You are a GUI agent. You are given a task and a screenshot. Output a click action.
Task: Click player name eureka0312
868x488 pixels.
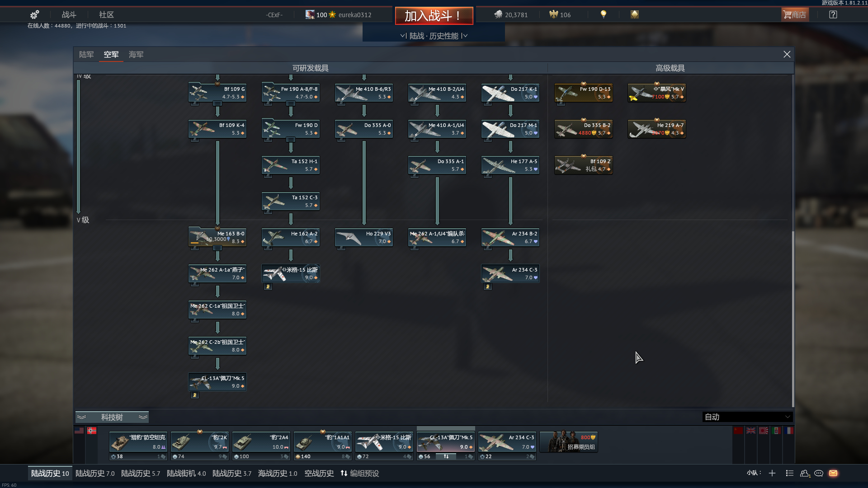point(355,14)
